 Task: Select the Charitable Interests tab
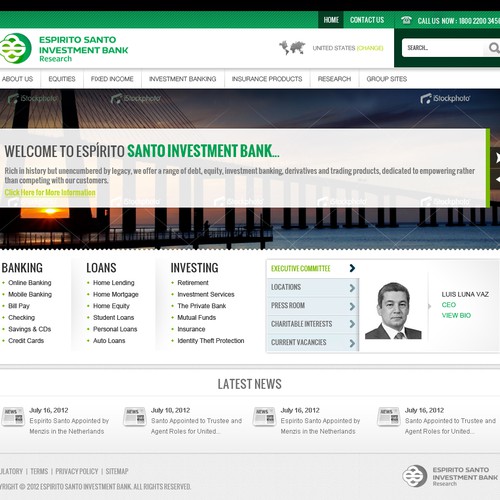(312, 324)
